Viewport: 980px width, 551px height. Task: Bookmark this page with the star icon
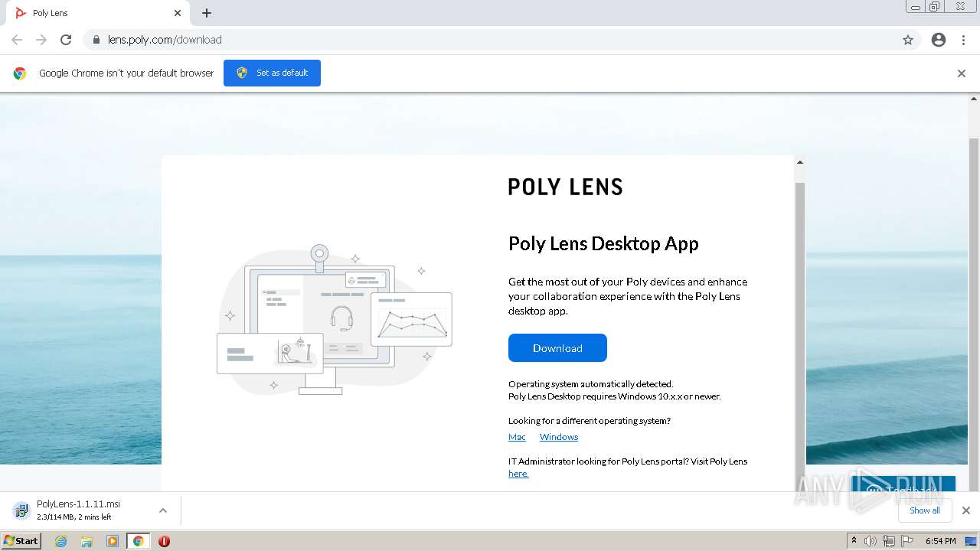coord(908,40)
